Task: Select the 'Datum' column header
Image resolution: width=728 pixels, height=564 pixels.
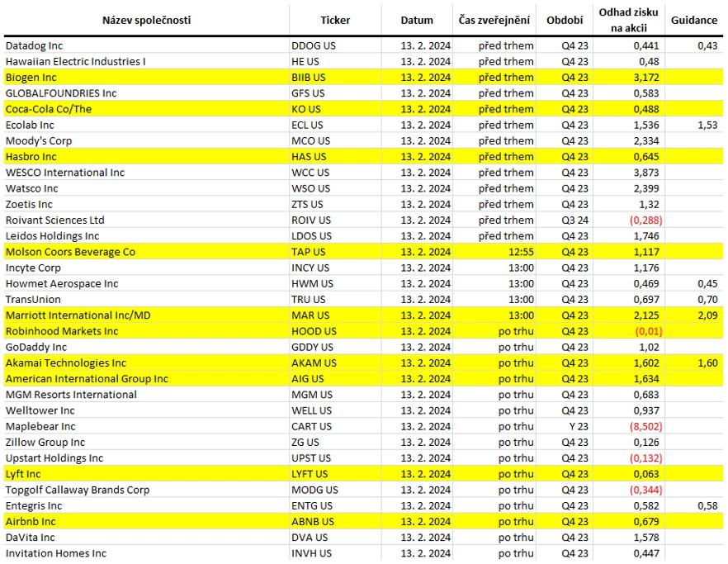Action: click(417, 20)
